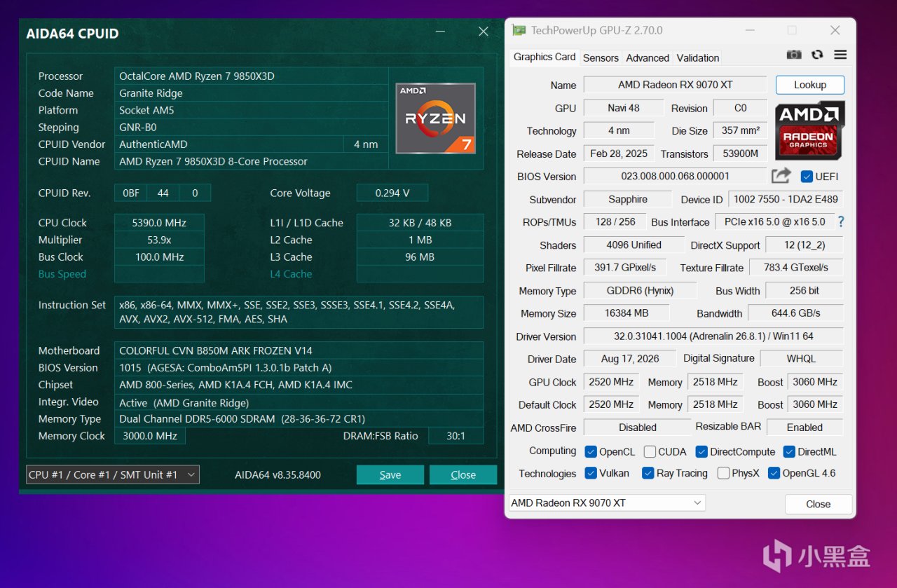The height and width of the screenshot is (588, 897).
Task: Toggle the UEFI checkbox
Action: (x=807, y=176)
